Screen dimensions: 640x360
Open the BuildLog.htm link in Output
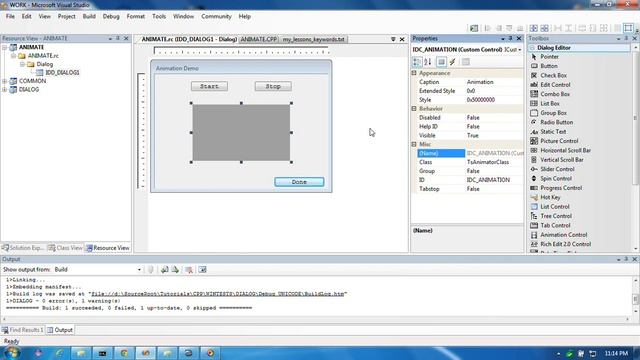point(218,294)
